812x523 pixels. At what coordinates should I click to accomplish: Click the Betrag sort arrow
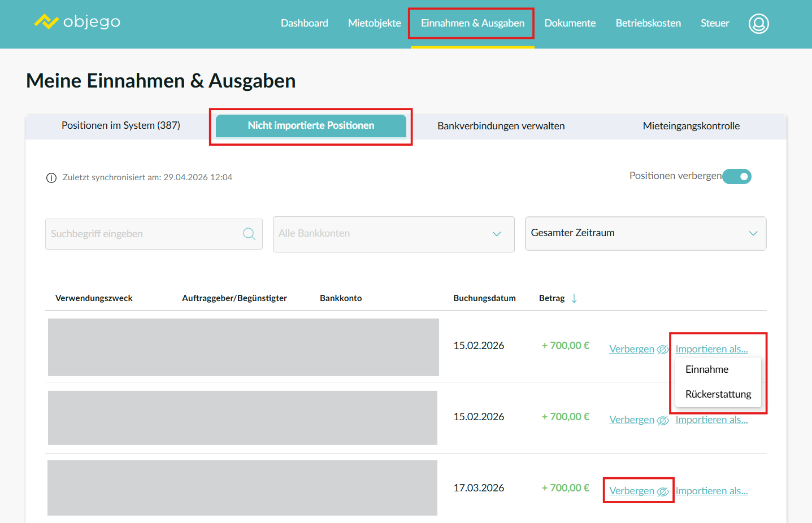[x=574, y=298]
